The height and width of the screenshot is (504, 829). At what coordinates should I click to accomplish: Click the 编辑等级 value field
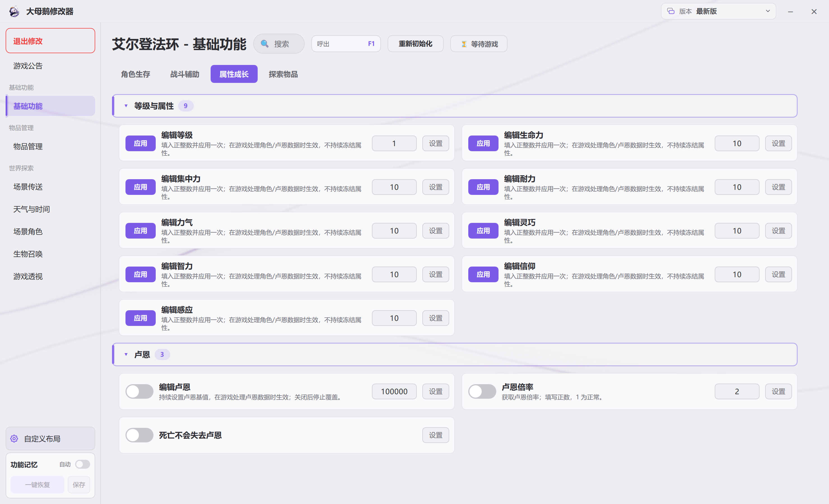tap(394, 143)
